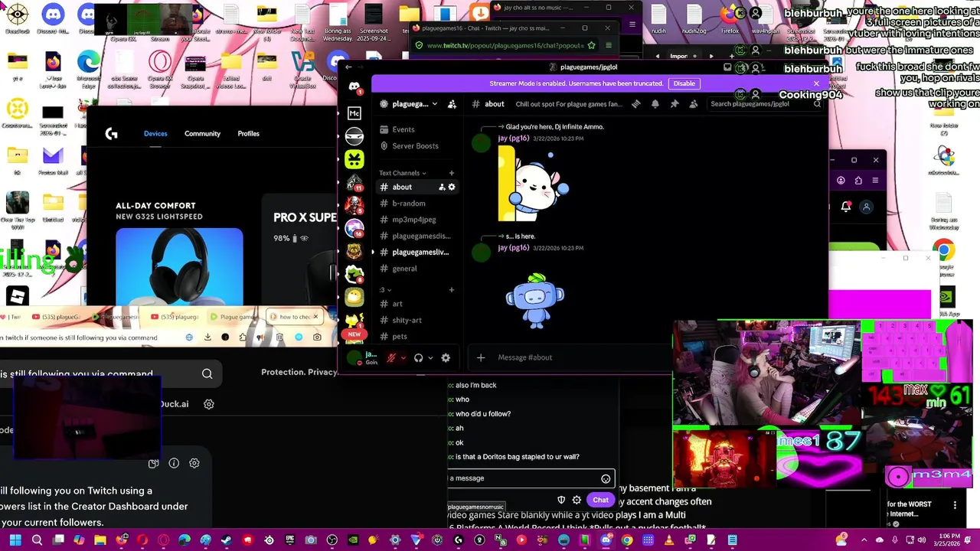Screen dimensions: 980x551
Task: Open emote picker in Twitch chat
Action: [x=606, y=478]
